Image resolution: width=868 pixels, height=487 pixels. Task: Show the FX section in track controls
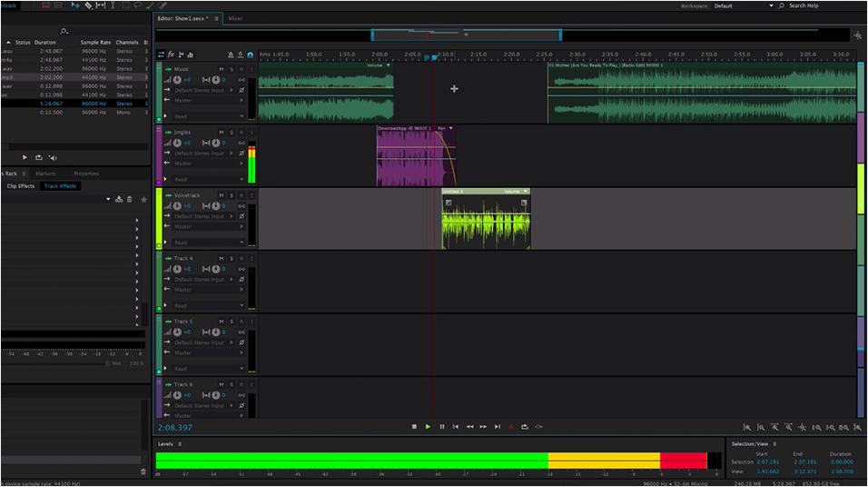pos(171,55)
